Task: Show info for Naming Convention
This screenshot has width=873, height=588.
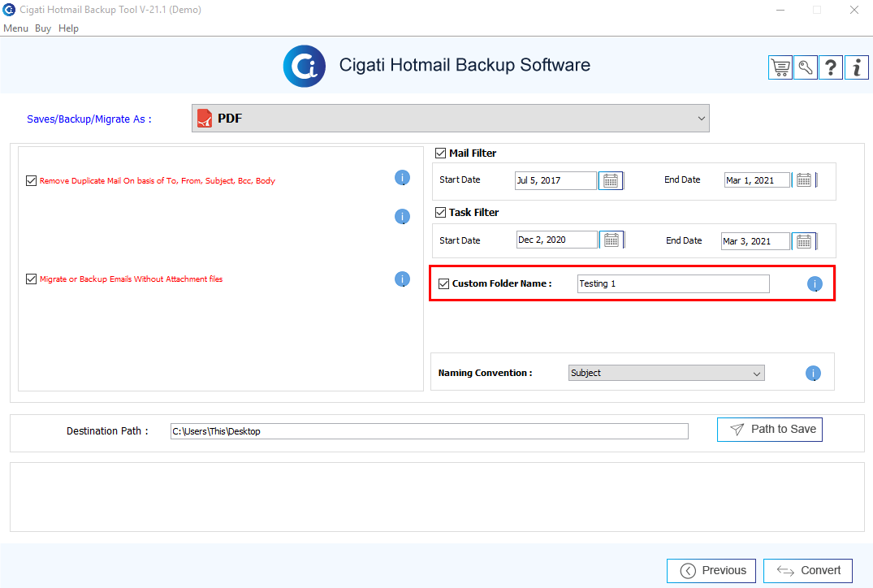Action: [814, 373]
